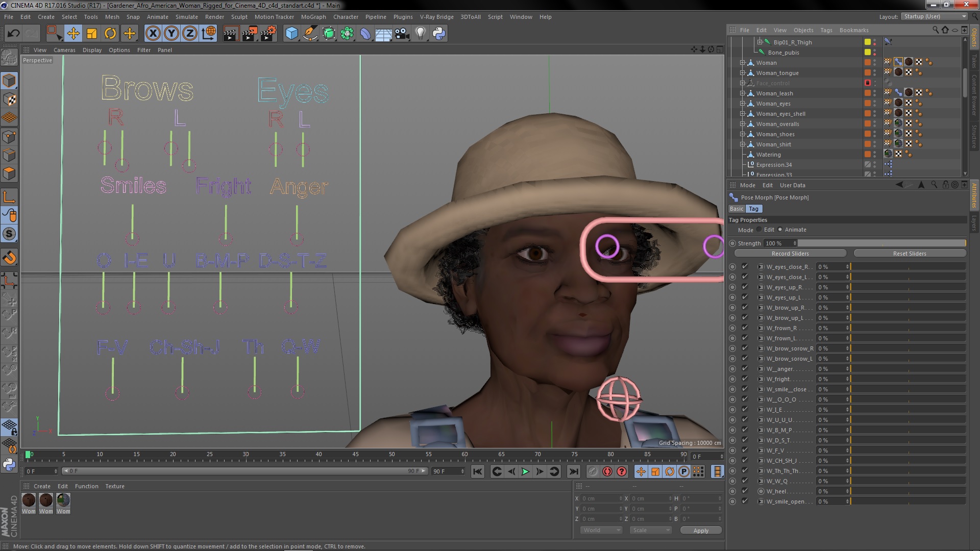
Task: Toggle checkbox for W_anger morph
Action: (x=745, y=368)
